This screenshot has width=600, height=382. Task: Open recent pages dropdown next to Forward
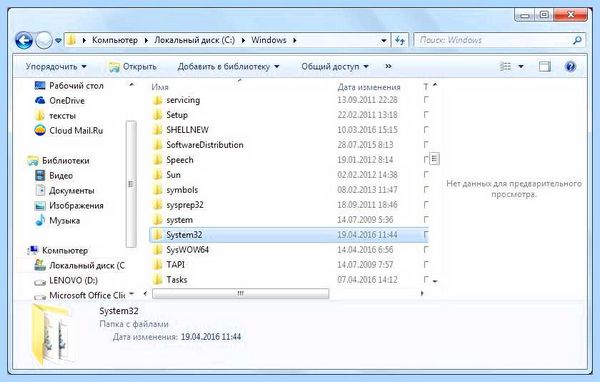click(58, 41)
